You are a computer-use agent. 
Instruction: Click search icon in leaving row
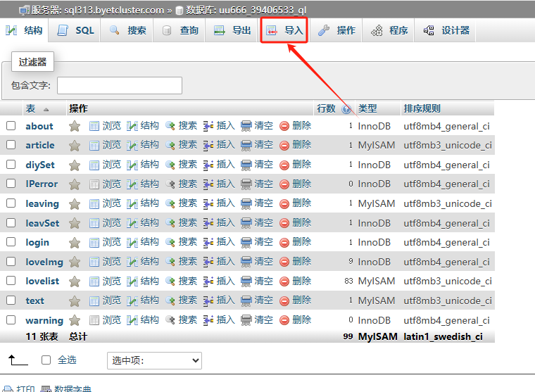click(170, 203)
